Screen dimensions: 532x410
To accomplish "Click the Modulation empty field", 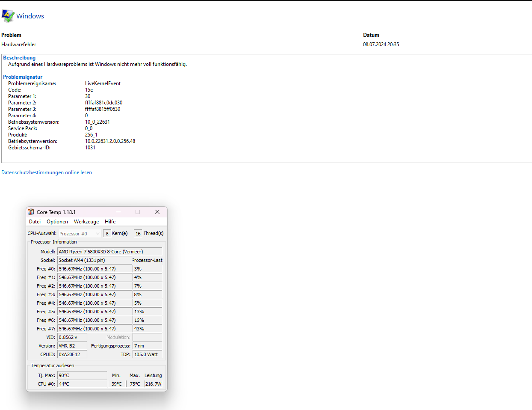I will 148,337.
